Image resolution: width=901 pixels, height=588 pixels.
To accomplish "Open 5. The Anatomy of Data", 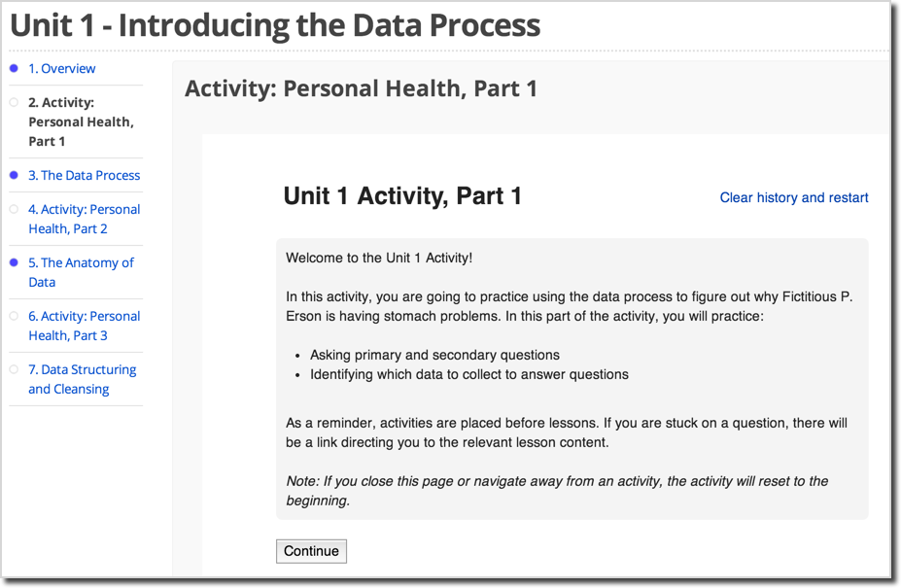I will 81,272.
